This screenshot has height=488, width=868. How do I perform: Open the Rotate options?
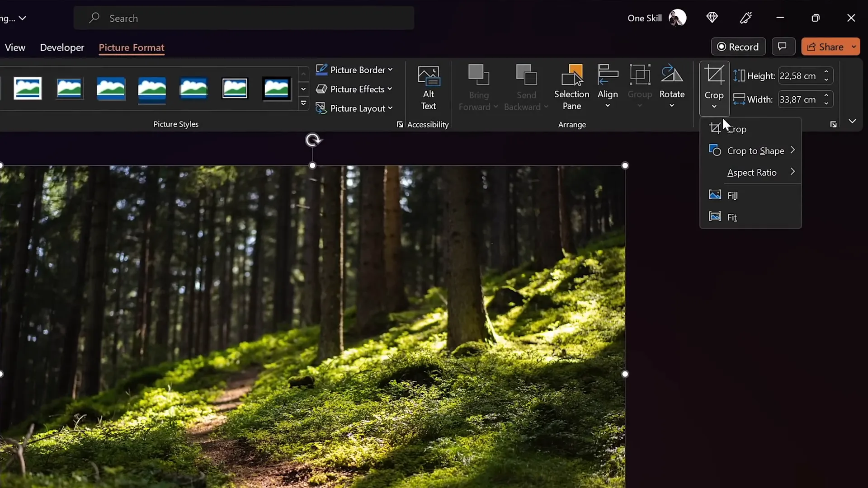click(672, 87)
